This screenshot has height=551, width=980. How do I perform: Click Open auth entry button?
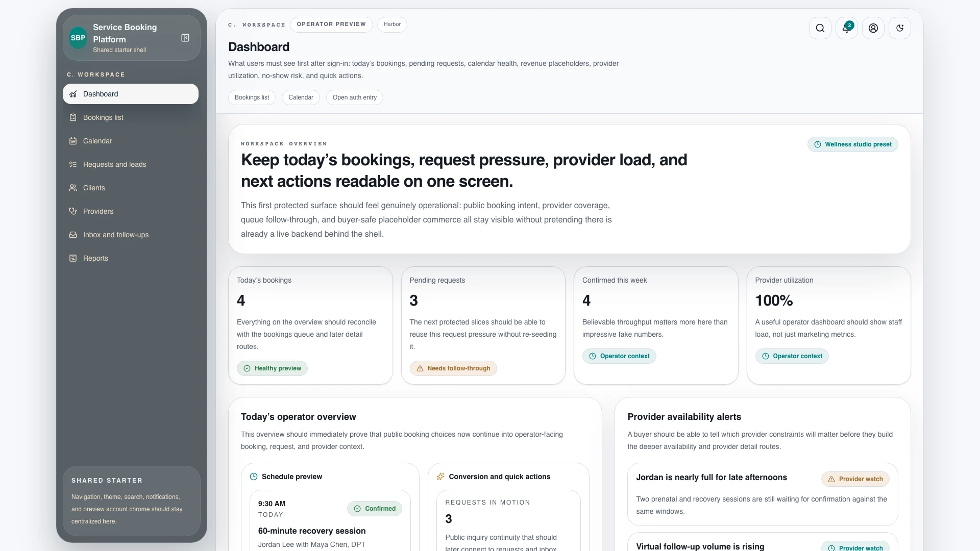355,97
